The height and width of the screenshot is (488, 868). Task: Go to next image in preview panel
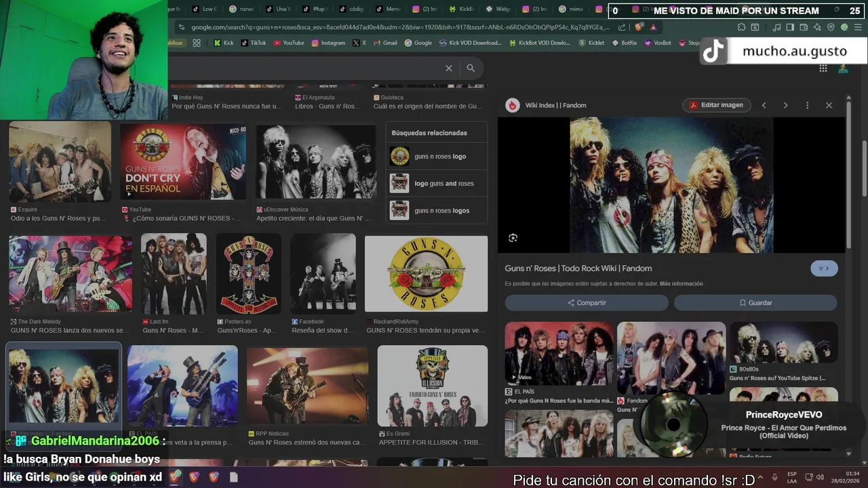(x=785, y=105)
